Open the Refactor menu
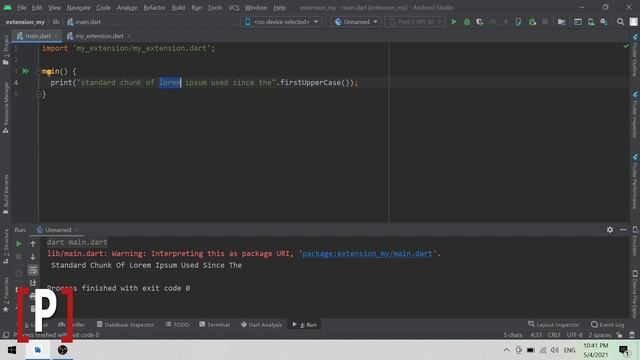 (154, 8)
